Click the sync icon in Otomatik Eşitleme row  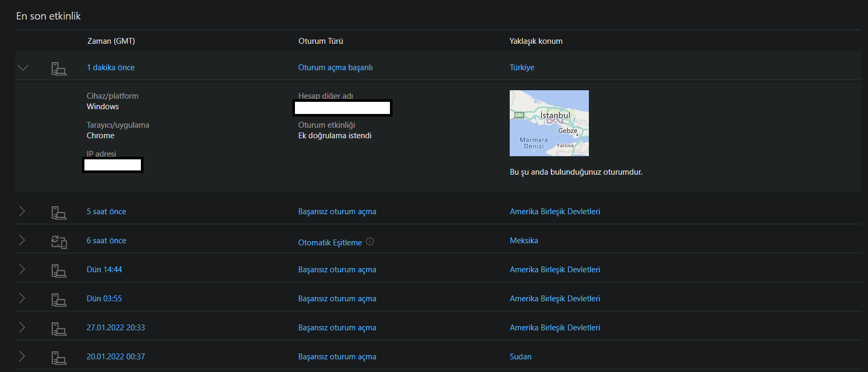click(59, 242)
